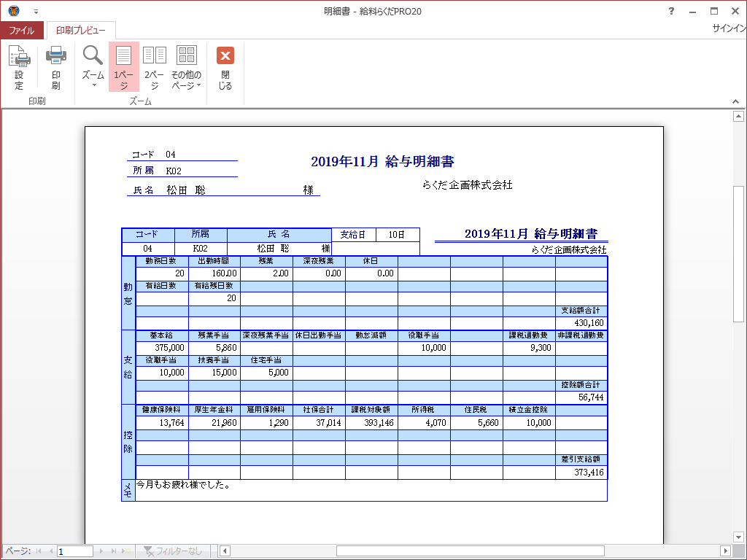The width and height of the screenshot is (747, 560).
Task: Click the memo text 今月もお疲れ様でした。
Action: click(183, 485)
